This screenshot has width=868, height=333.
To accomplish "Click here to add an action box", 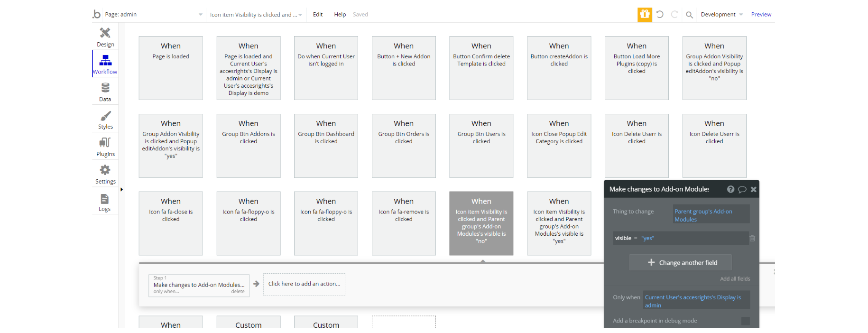I will [304, 284].
